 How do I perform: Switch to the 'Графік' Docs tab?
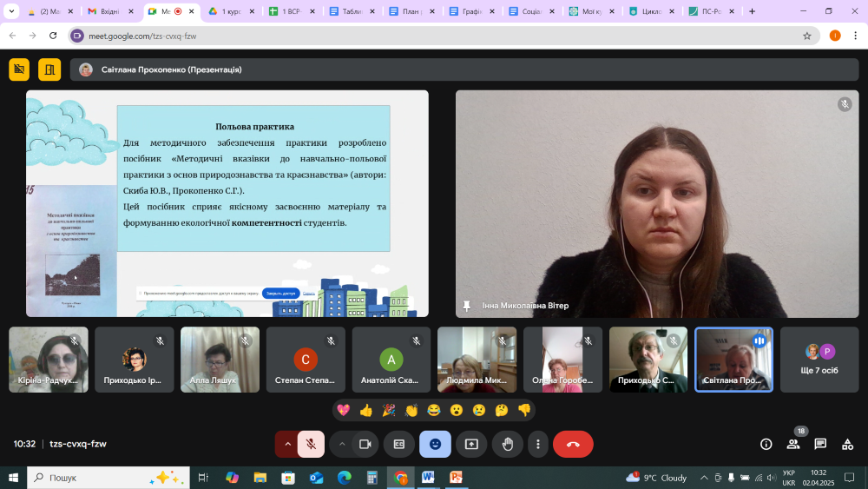[471, 11]
